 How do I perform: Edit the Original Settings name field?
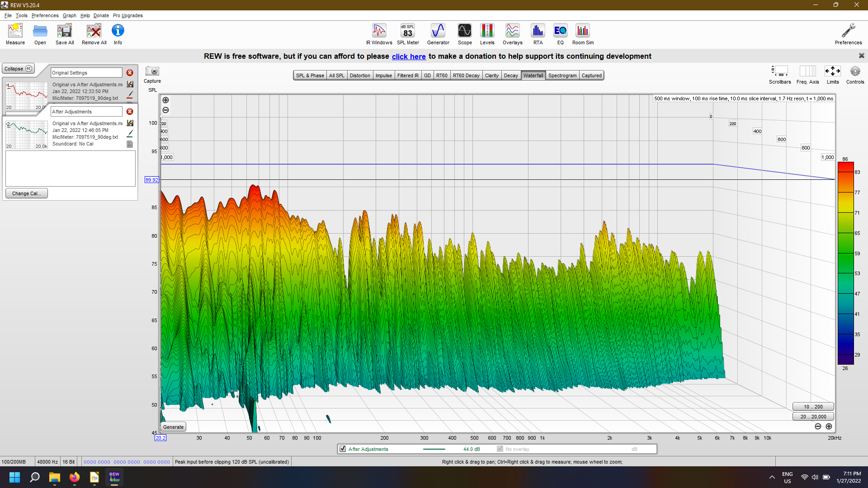click(x=86, y=73)
